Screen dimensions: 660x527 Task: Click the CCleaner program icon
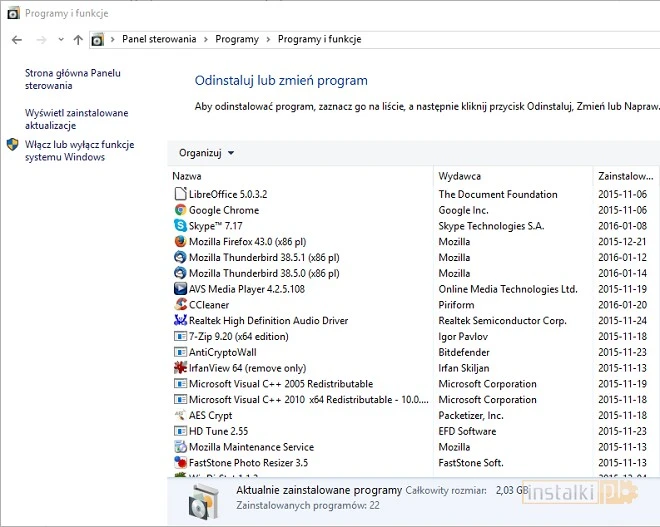[180, 305]
